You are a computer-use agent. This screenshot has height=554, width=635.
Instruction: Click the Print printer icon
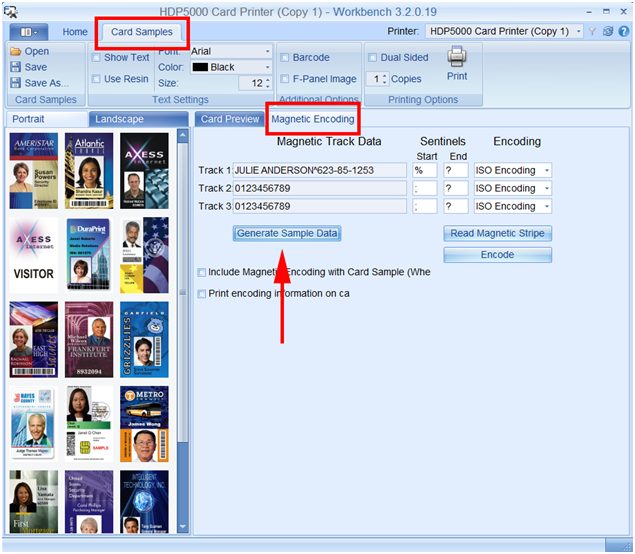[457, 57]
